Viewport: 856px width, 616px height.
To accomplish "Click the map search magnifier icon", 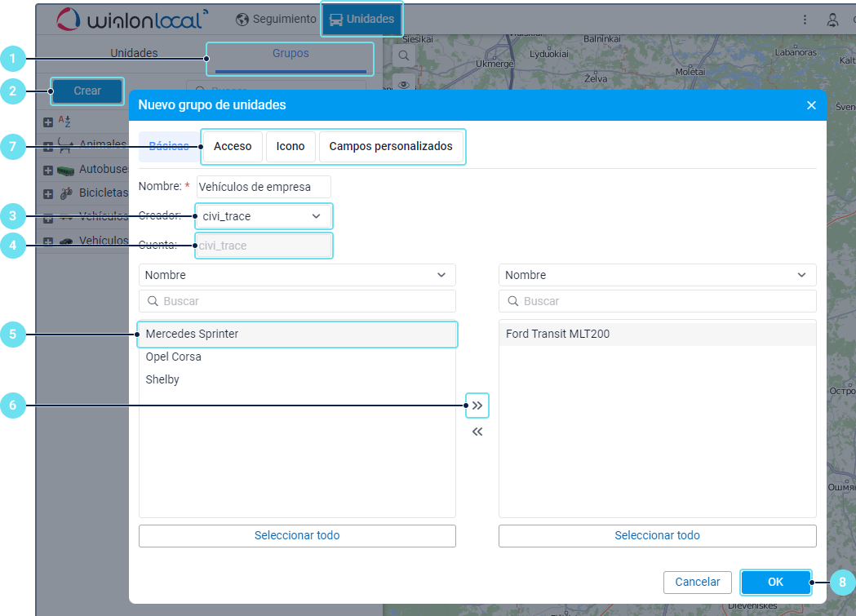I will (403, 55).
